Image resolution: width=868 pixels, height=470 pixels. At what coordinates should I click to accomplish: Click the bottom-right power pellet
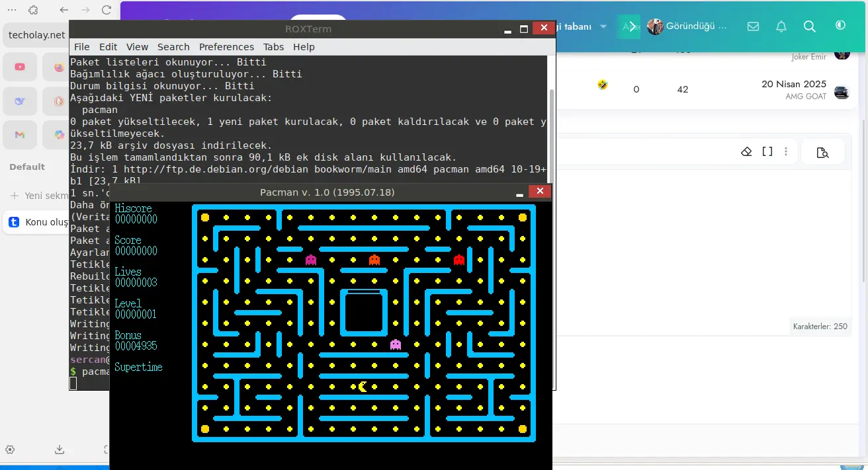tap(523, 429)
